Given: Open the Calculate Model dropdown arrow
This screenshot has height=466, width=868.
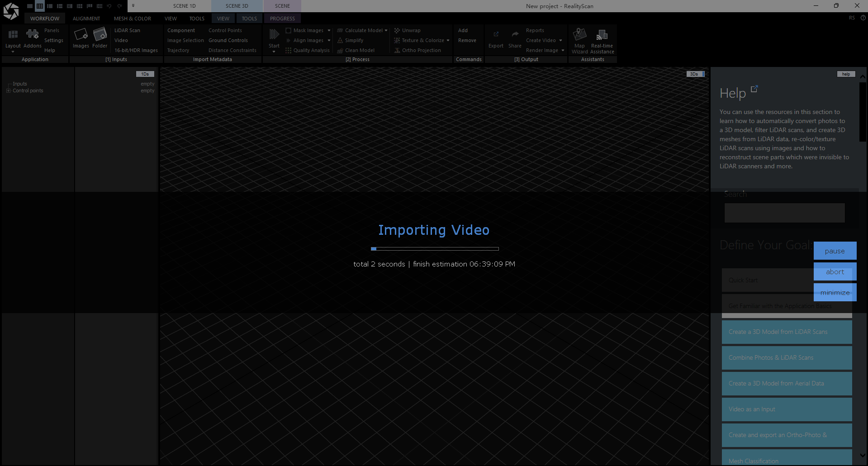Looking at the screenshot, I should click(386, 30).
